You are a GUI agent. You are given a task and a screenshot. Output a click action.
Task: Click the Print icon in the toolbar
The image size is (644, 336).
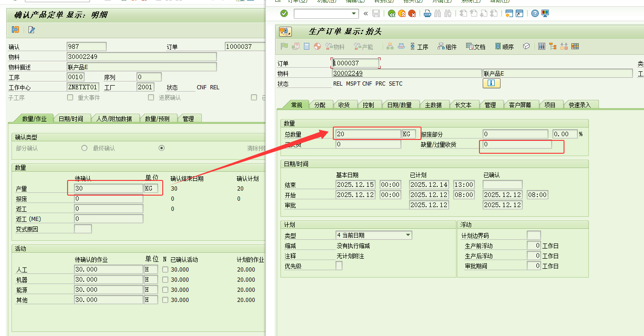tap(427, 13)
